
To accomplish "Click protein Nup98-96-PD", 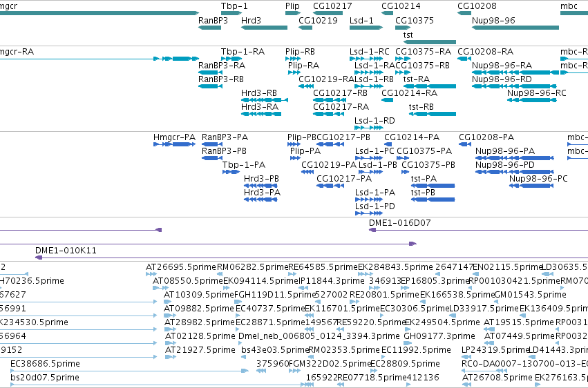I will [x=515, y=172].
